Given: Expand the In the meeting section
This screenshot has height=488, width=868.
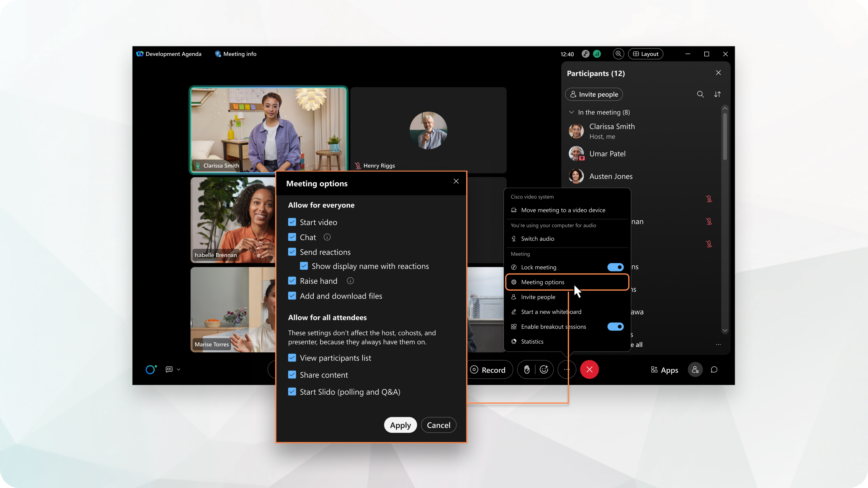Looking at the screenshot, I should (572, 112).
